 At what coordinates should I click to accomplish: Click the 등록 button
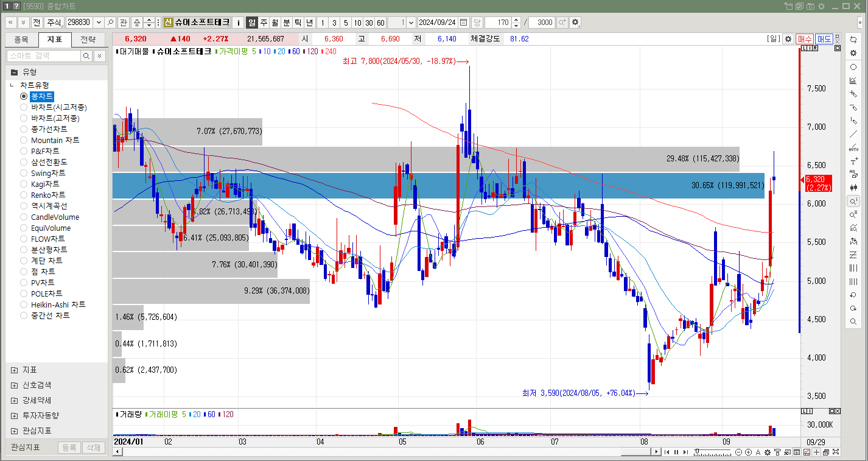click(x=69, y=448)
